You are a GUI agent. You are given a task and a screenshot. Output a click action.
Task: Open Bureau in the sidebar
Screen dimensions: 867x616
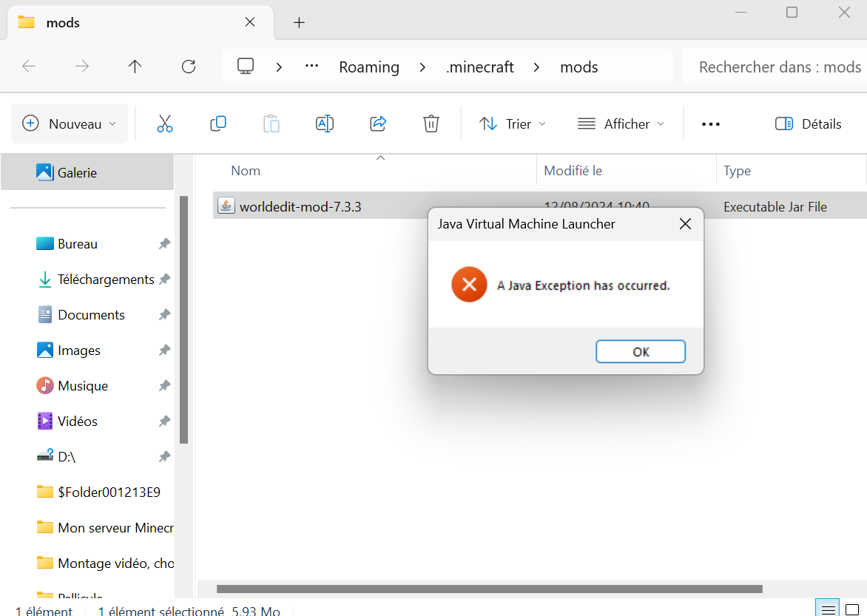click(78, 243)
